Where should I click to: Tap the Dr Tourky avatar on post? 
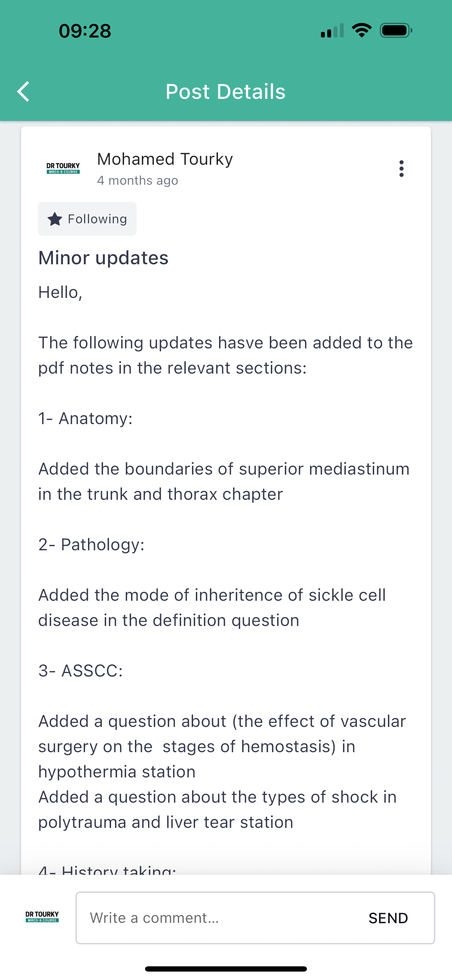tap(63, 168)
